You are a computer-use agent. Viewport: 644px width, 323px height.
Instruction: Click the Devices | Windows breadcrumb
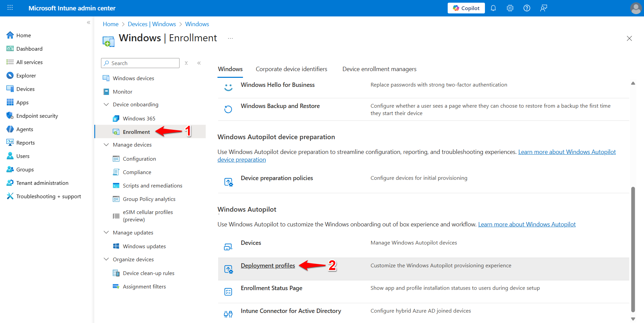pos(152,24)
